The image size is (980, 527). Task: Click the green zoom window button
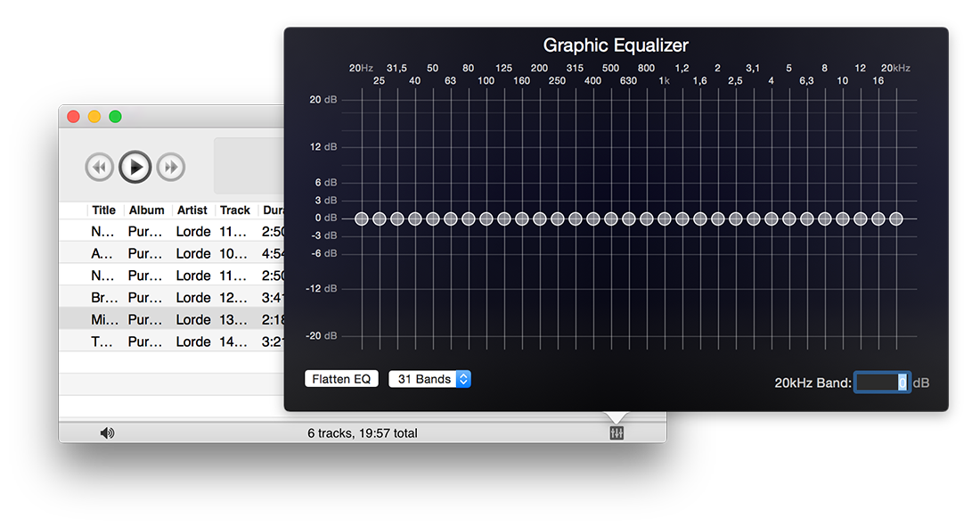pyautogui.click(x=115, y=117)
